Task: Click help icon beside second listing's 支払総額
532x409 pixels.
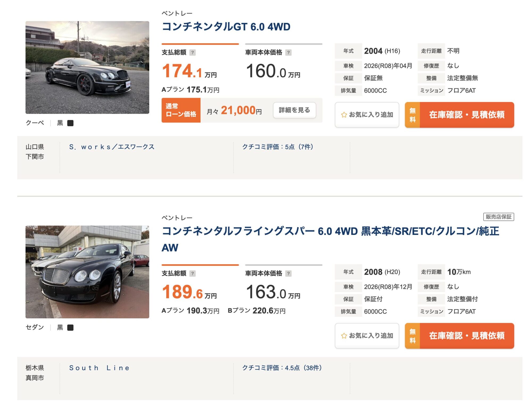Action: coord(193,273)
